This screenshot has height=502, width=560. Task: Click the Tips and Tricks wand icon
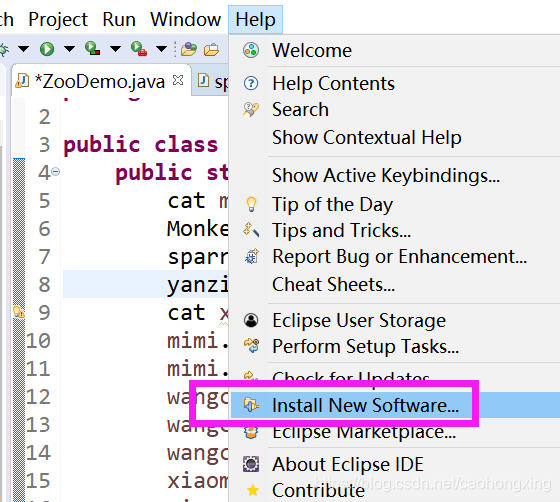tap(251, 230)
